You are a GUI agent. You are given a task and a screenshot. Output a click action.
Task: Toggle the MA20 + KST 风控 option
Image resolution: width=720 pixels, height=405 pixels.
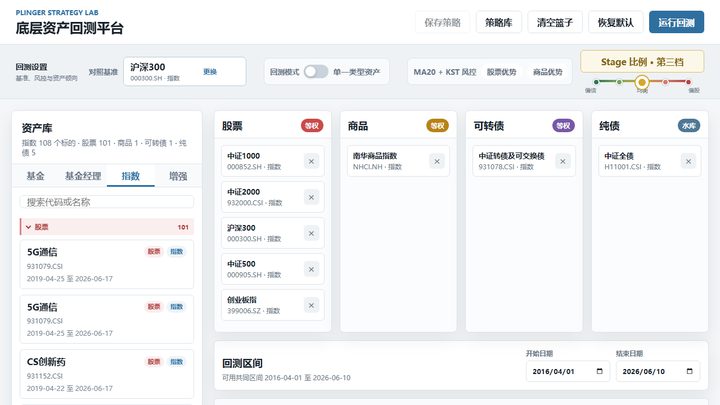(x=444, y=72)
